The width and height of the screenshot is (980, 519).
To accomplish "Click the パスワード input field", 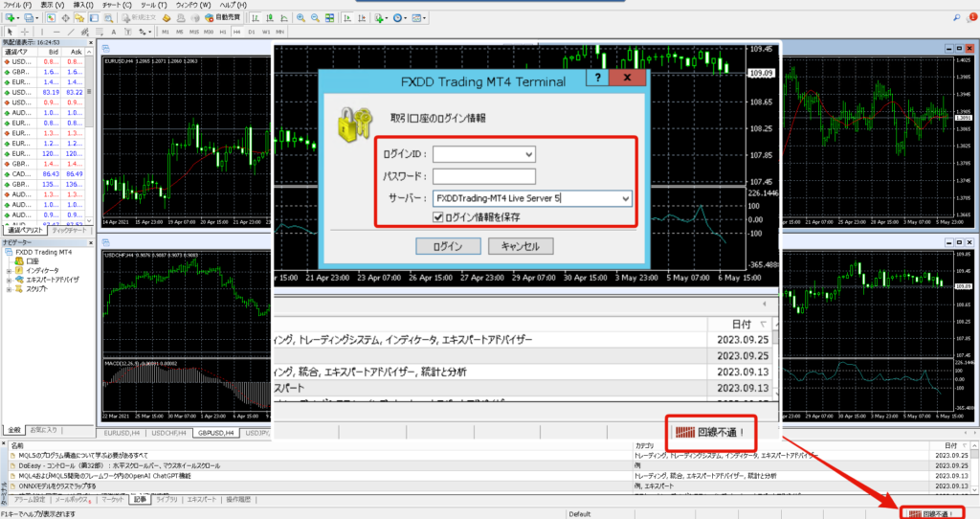I will coord(484,176).
